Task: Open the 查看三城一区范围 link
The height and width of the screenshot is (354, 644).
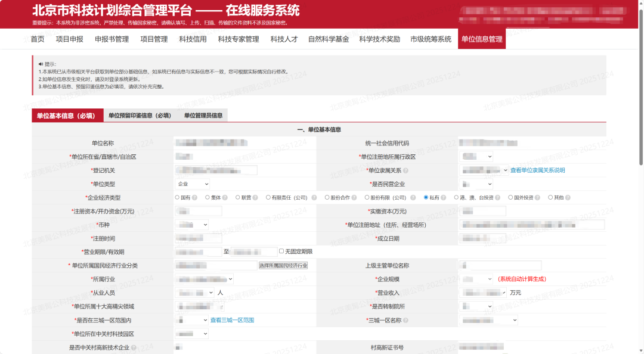Action: (x=232, y=320)
